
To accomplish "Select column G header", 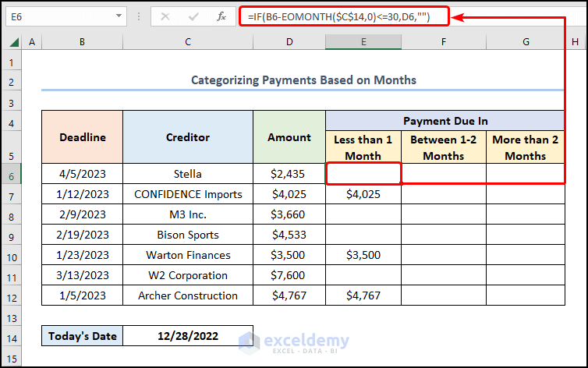I will (526, 42).
